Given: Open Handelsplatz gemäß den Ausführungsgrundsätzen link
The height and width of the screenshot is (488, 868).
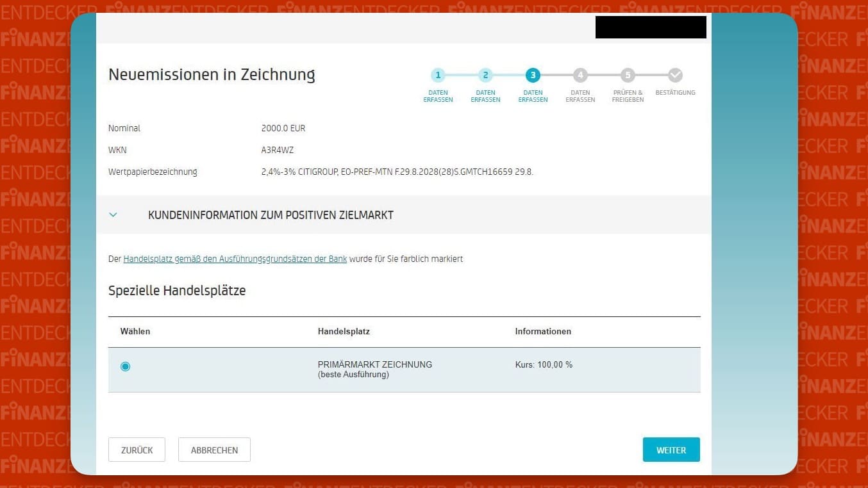Looking at the screenshot, I should (235, 259).
